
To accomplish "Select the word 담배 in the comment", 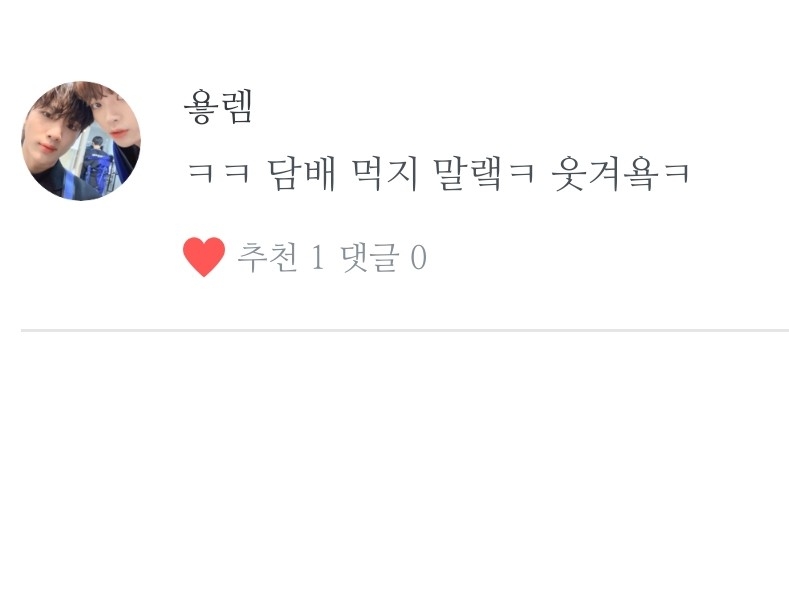I will [300, 174].
